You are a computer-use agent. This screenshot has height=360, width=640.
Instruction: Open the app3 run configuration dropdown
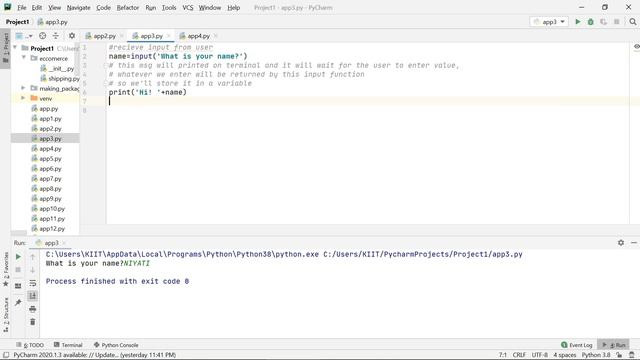[x=549, y=22]
